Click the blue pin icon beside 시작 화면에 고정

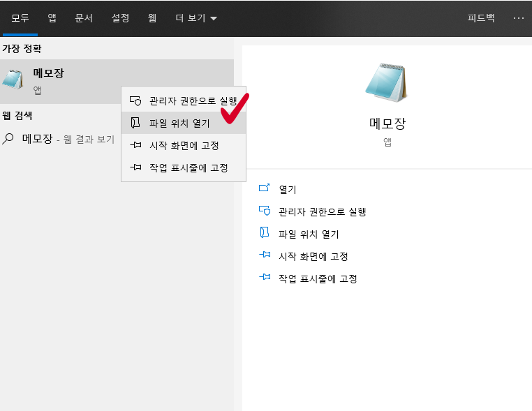[x=265, y=254]
